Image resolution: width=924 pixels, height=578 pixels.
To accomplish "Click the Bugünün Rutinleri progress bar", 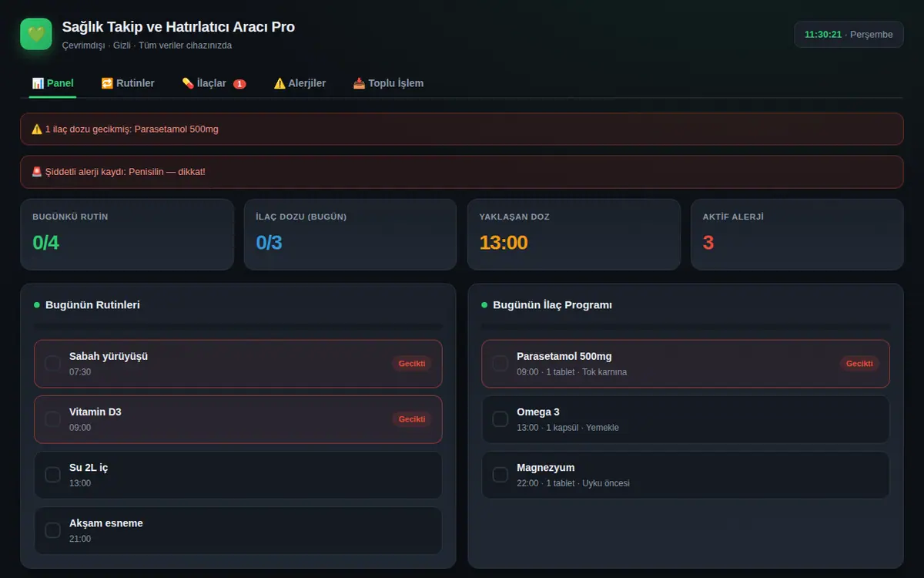I will pyautogui.click(x=238, y=327).
